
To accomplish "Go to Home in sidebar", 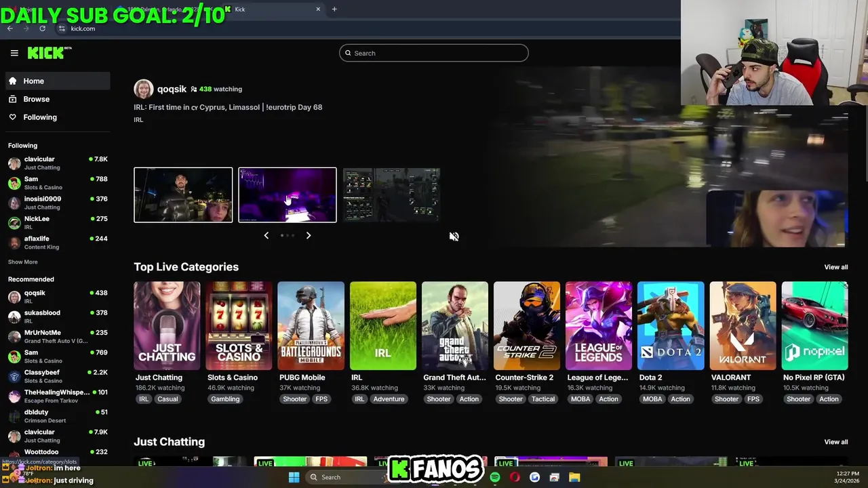I will (57, 81).
